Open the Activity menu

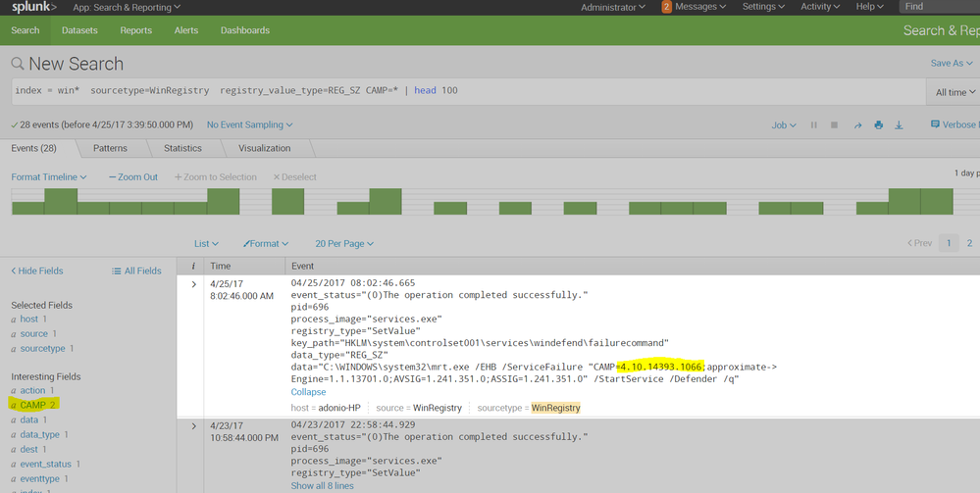[x=820, y=7]
